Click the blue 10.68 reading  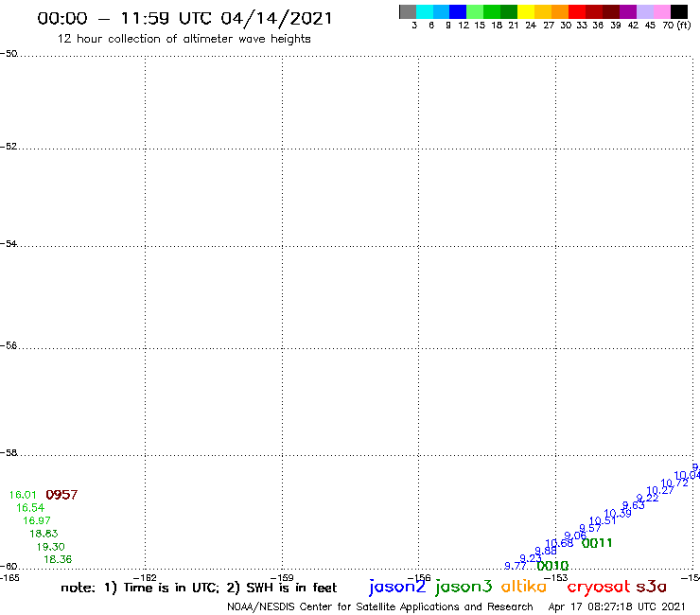click(559, 543)
